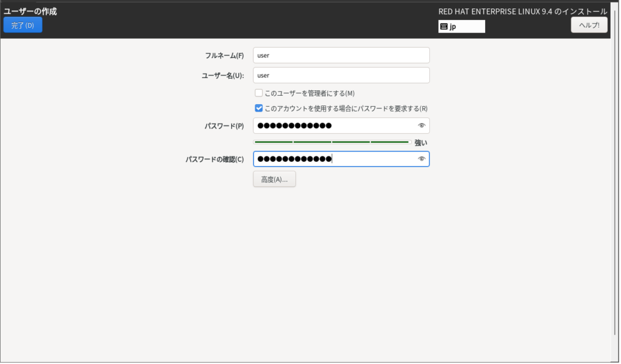Click the keyboard icon in the jp layout indicator

coord(444,27)
